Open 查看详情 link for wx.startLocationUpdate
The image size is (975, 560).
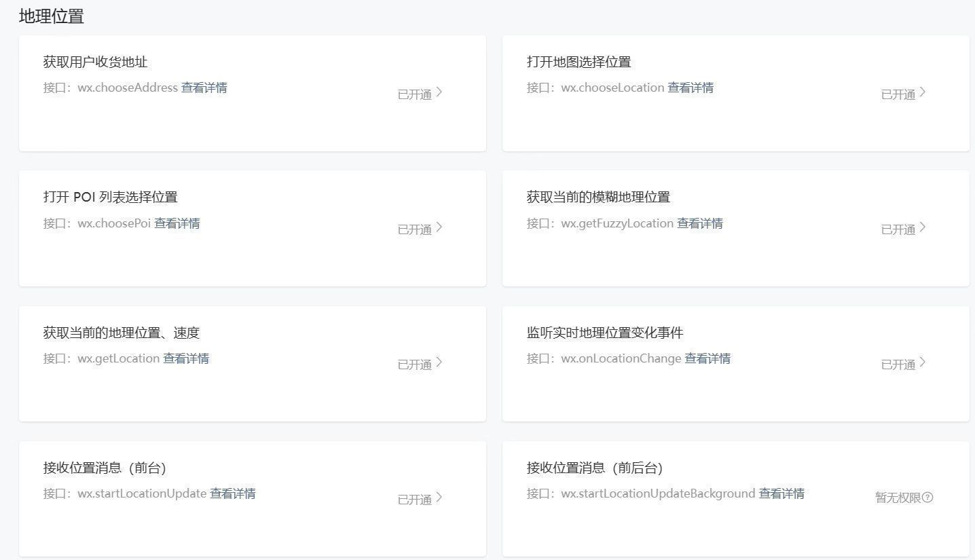[x=233, y=493]
